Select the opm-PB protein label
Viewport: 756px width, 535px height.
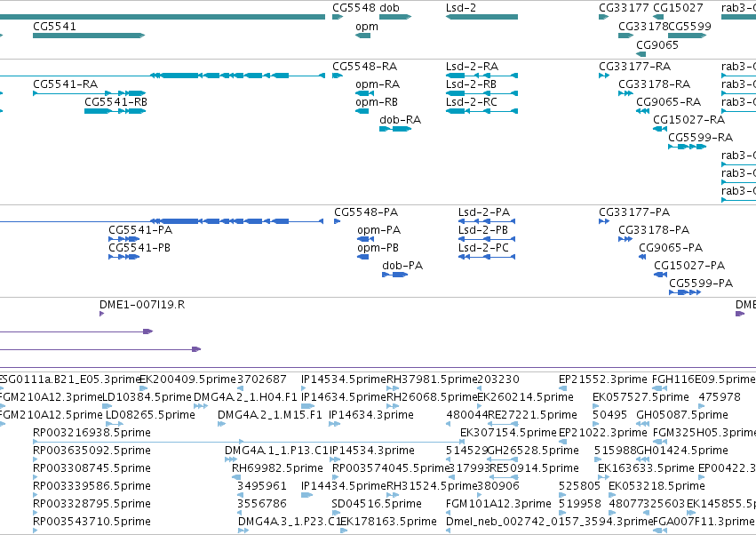tap(378, 247)
